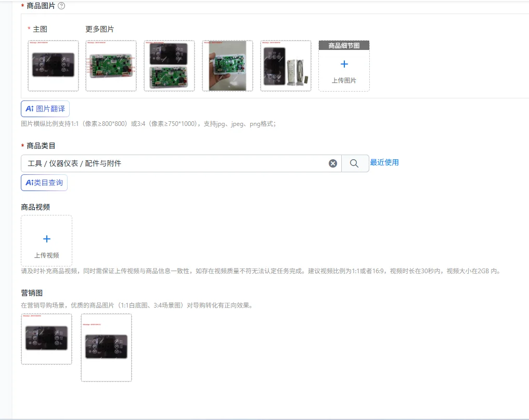Click the plus icon to upload 商品细节图

tap(344, 64)
